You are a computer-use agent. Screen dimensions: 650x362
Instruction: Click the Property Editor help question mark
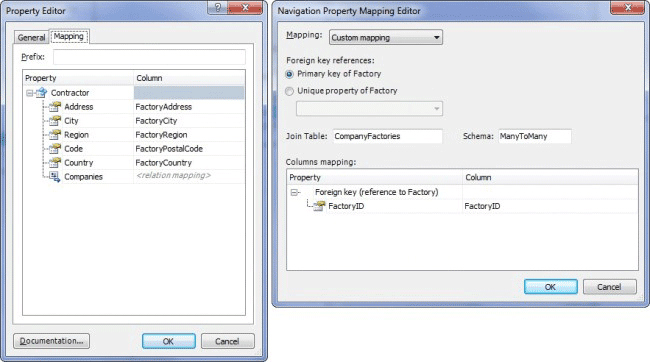click(x=218, y=7)
